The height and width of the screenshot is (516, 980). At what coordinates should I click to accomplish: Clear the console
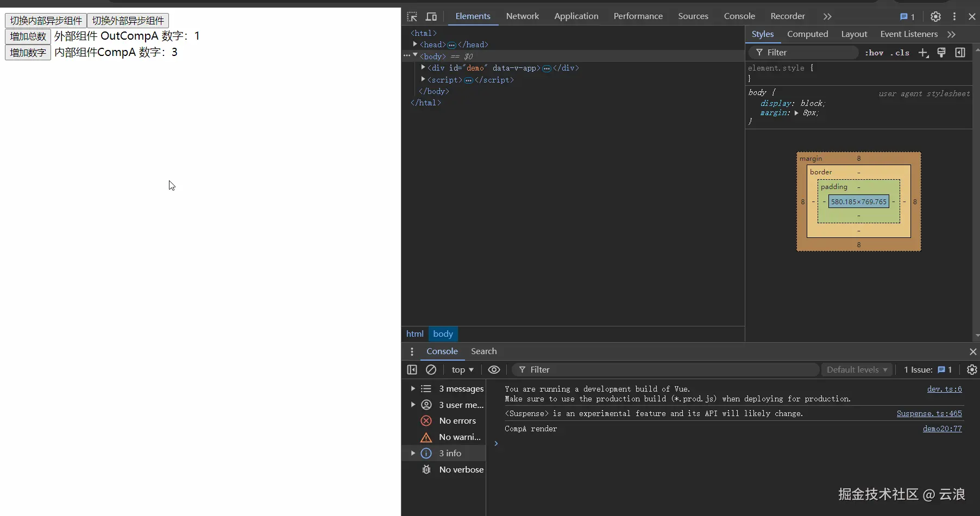(x=431, y=370)
